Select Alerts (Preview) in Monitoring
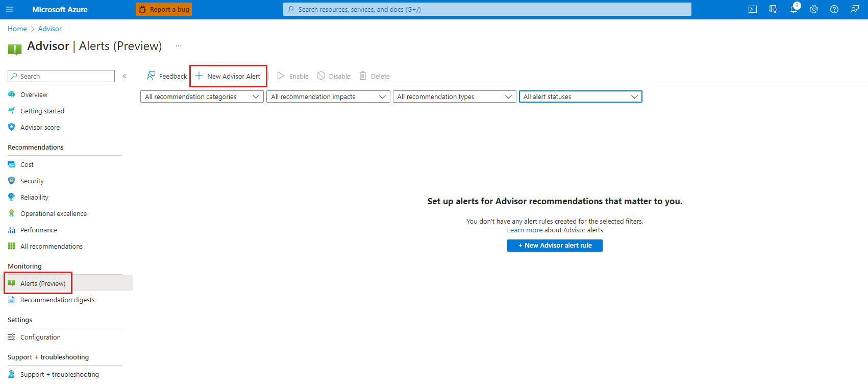 coord(43,283)
